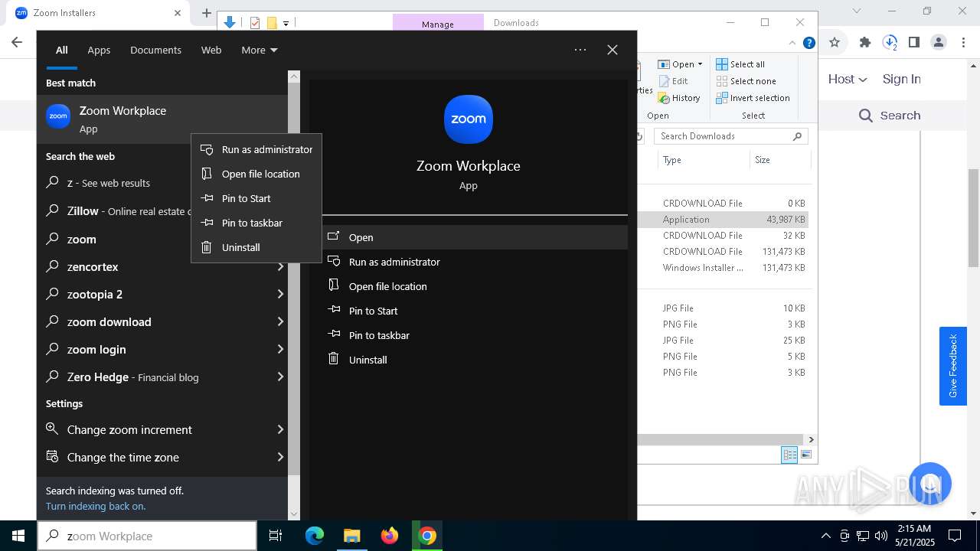Switch to the Apps search tab
The height and width of the screenshot is (551, 980).
99,50
